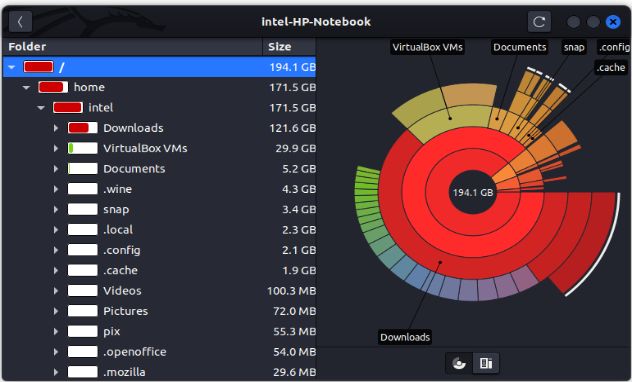Expand the .cache folder
The width and height of the screenshot is (632, 382).
[56, 270]
